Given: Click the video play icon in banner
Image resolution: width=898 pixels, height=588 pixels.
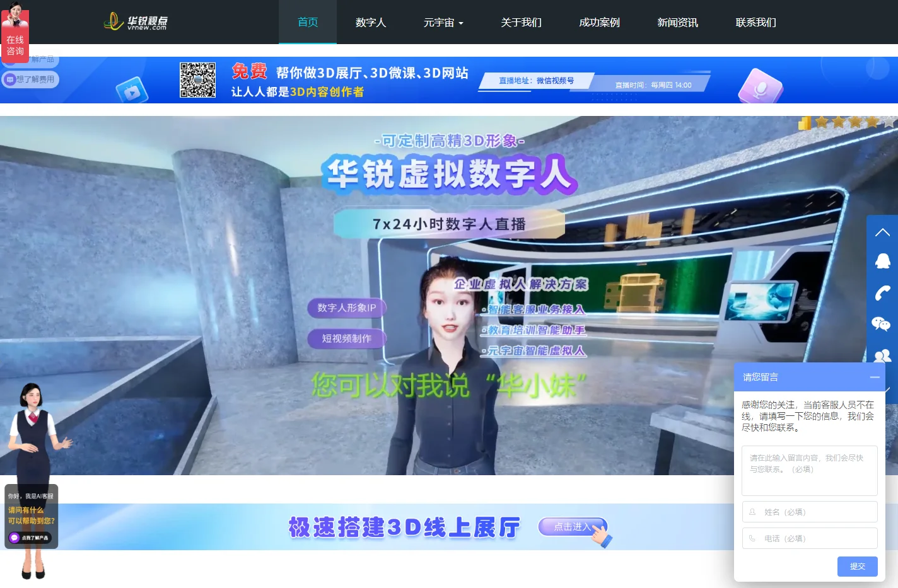Looking at the screenshot, I should (x=132, y=92).
